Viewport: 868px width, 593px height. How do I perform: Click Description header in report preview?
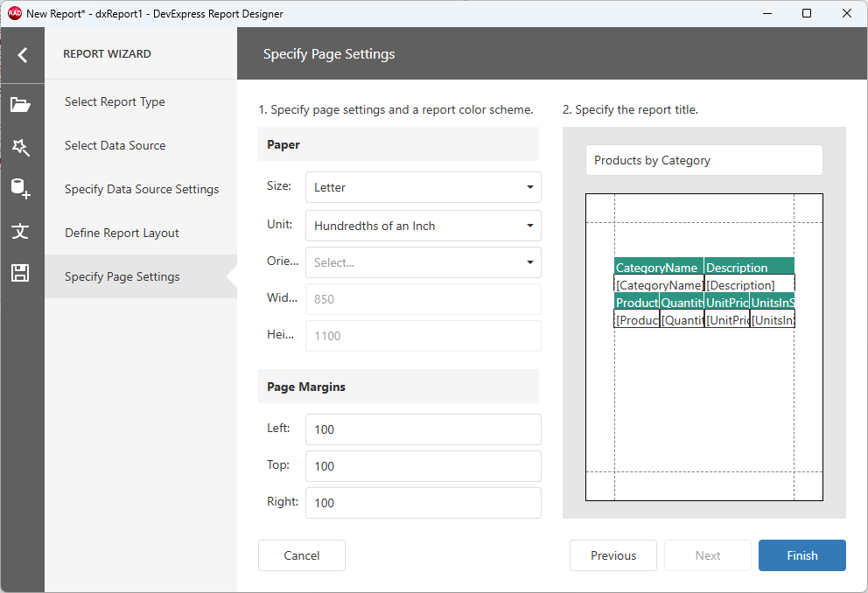click(x=750, y=267)
